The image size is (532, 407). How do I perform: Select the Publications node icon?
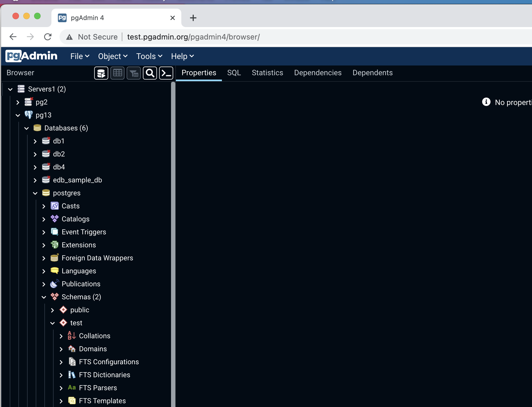pos(54,284)
